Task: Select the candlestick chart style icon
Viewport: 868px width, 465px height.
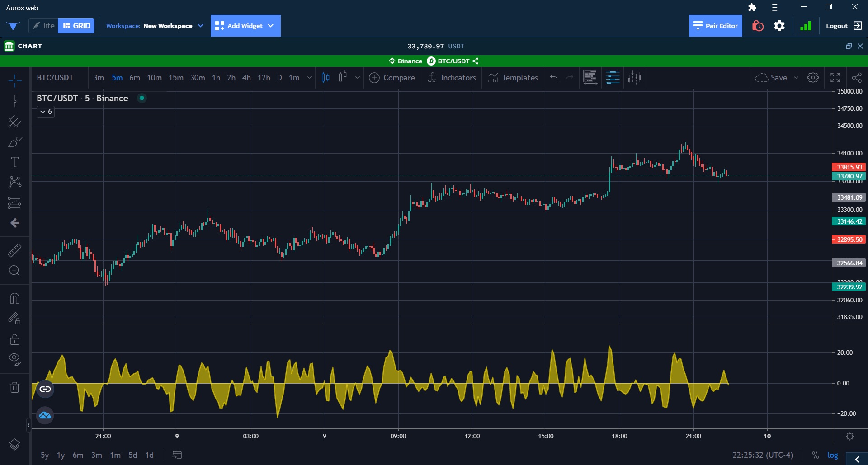Action: click(x=325, y=77)
